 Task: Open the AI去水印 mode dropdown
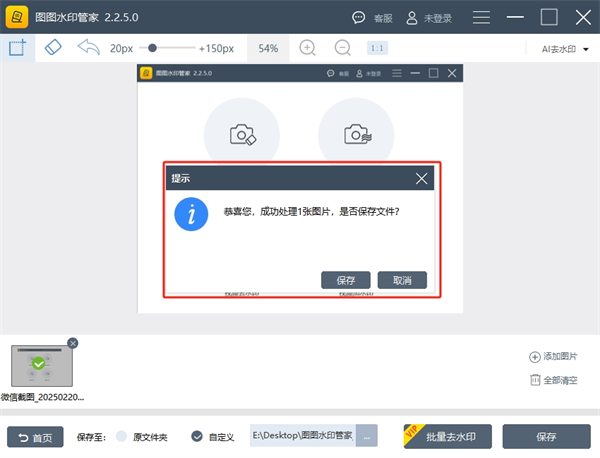click(565, 49)
